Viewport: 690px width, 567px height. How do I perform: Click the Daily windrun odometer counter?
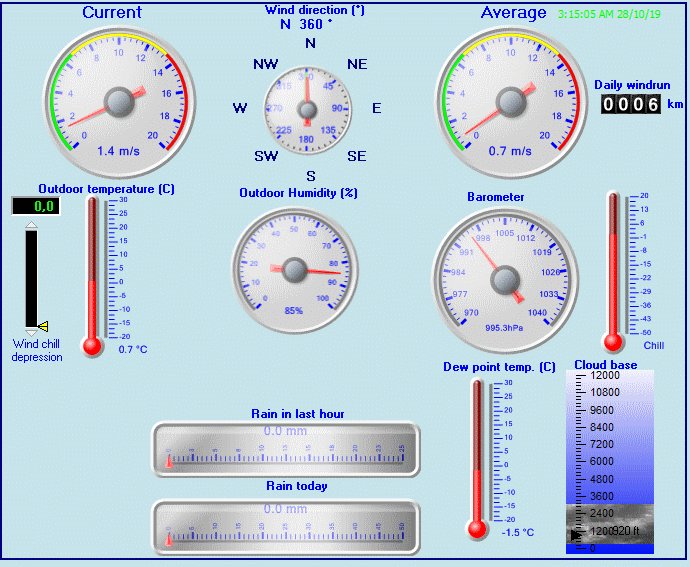click(x=630, y=104)
